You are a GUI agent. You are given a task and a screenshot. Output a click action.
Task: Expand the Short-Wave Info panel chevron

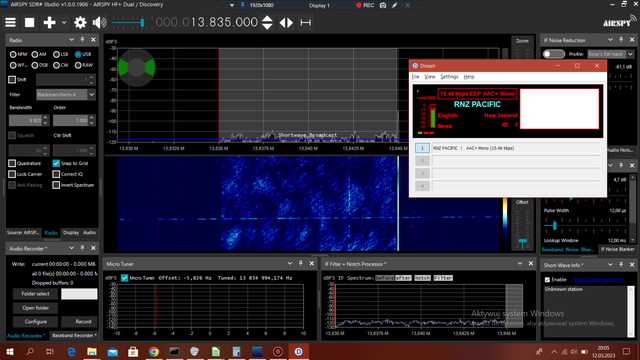[610, 264]
